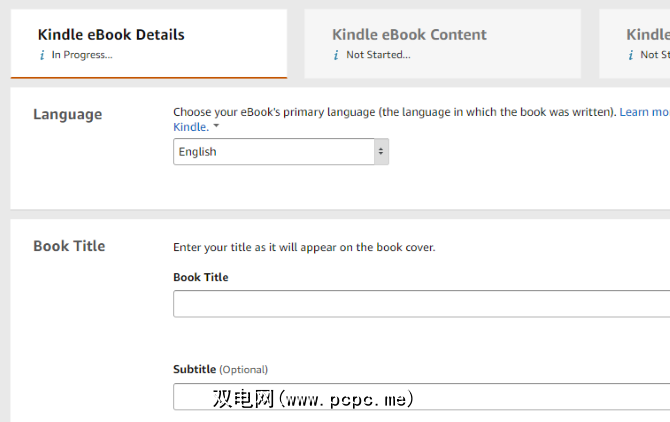670x422 pixels.
Task: Click the Language section heading
Action: (x=68, y=114)
